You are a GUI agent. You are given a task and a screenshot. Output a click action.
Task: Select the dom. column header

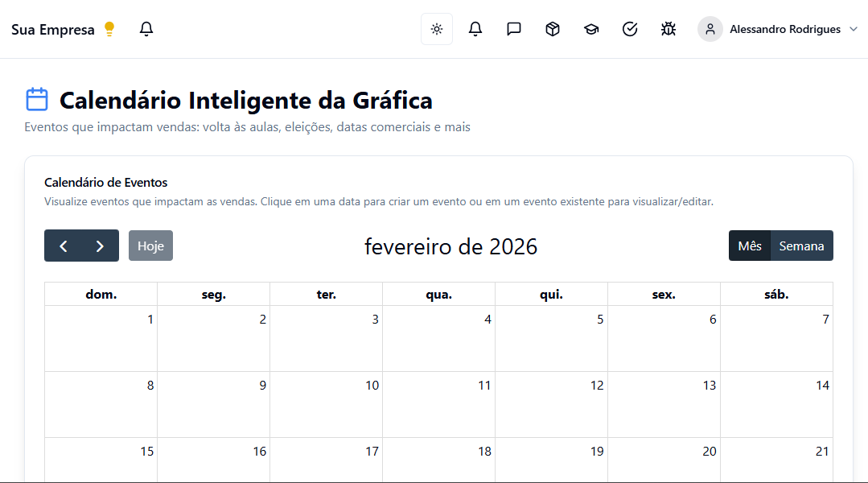[101, 294]
